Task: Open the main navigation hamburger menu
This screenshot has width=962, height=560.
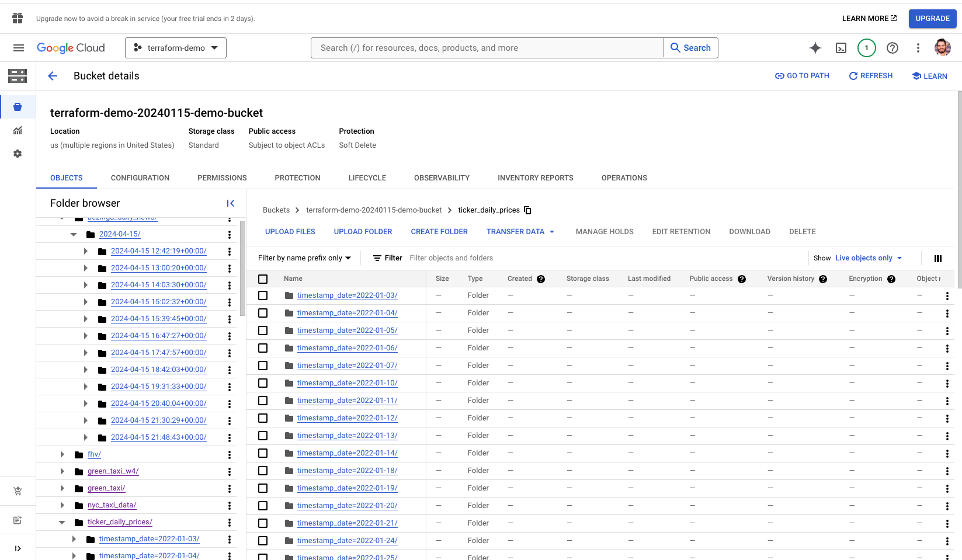Action: point(19,48)
